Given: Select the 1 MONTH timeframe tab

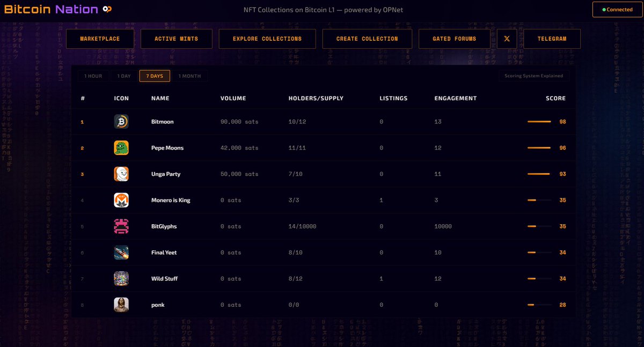Looking at the screenshot, I should [x=190, y=76].
